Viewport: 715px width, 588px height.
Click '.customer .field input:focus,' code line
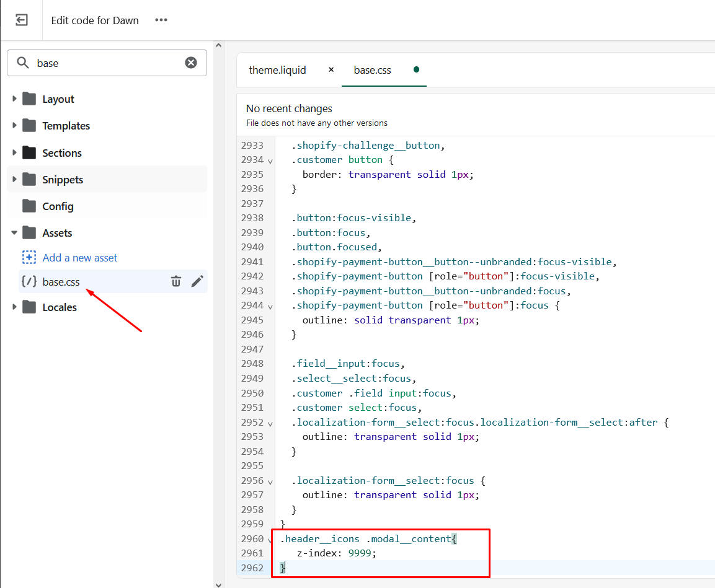[374, 393]
